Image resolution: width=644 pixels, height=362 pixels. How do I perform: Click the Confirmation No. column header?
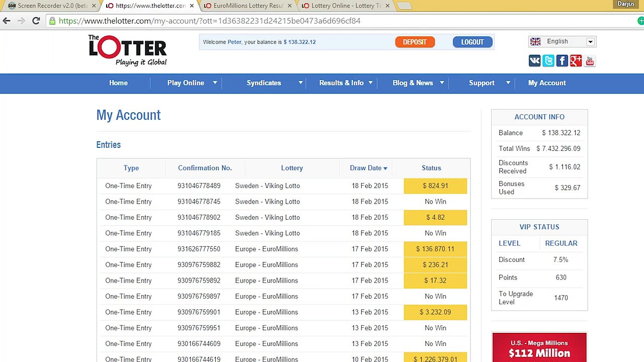click(205, 168)
